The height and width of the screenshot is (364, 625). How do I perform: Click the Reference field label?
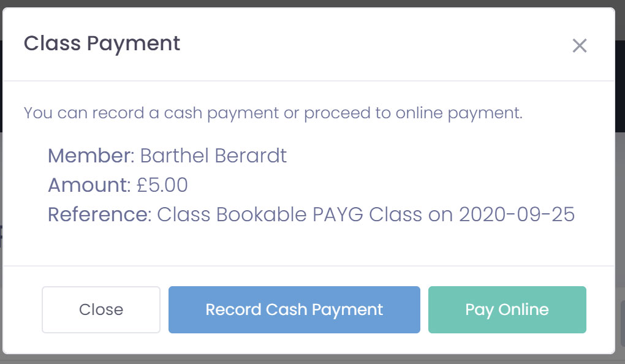(99, 214)
